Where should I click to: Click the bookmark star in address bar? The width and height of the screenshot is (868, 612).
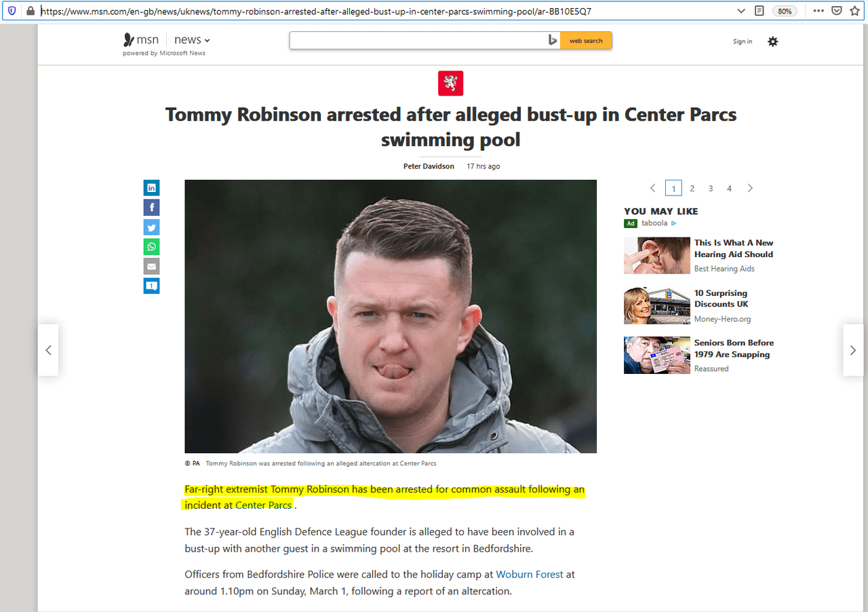pos(854,11)
